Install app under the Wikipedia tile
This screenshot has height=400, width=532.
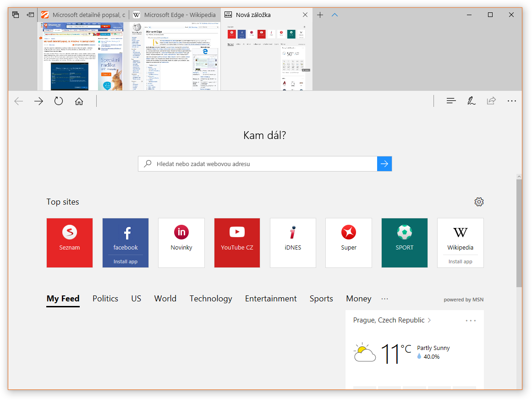point(461,261)
